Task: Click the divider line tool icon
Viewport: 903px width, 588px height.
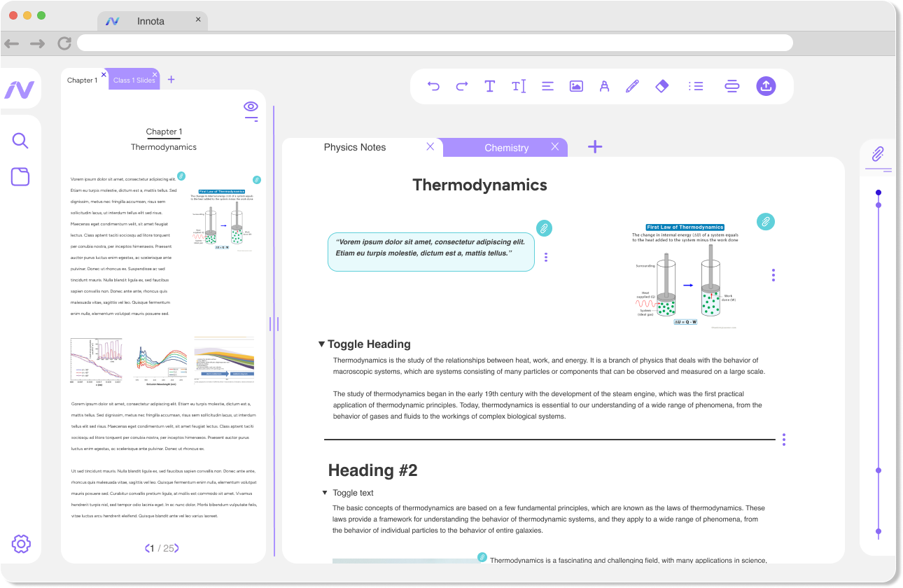Action: click(731, 86)
